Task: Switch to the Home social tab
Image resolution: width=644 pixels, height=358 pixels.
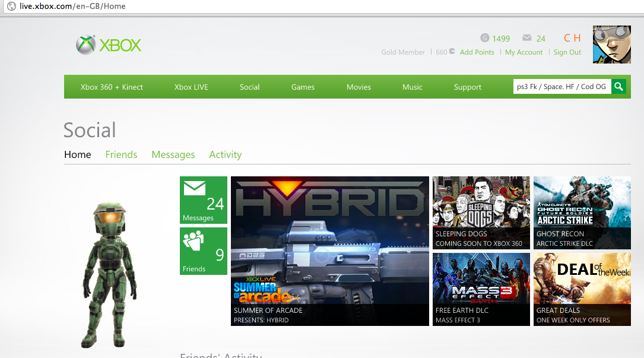Action: pos(78,154)
